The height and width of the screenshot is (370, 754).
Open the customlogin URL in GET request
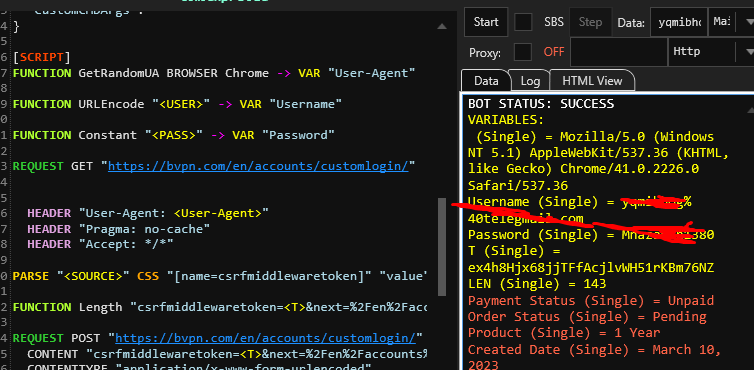(x=258, y=166)
